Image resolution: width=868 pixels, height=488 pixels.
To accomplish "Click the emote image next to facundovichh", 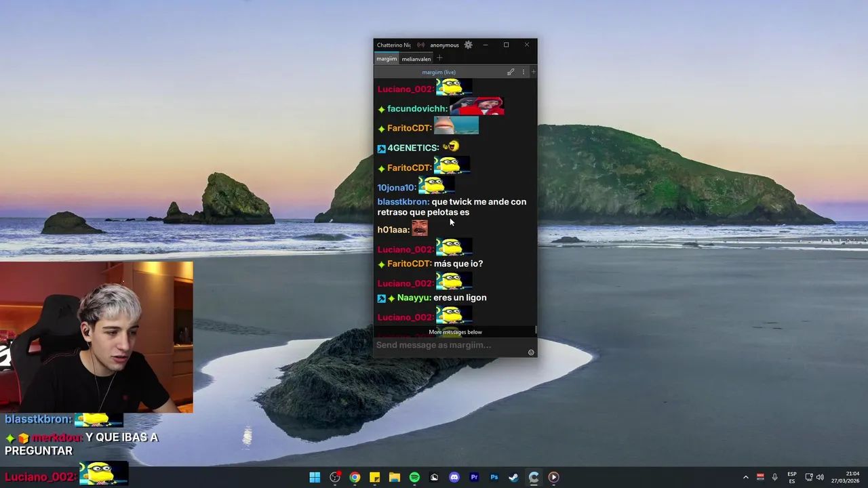I will (477, 106).
